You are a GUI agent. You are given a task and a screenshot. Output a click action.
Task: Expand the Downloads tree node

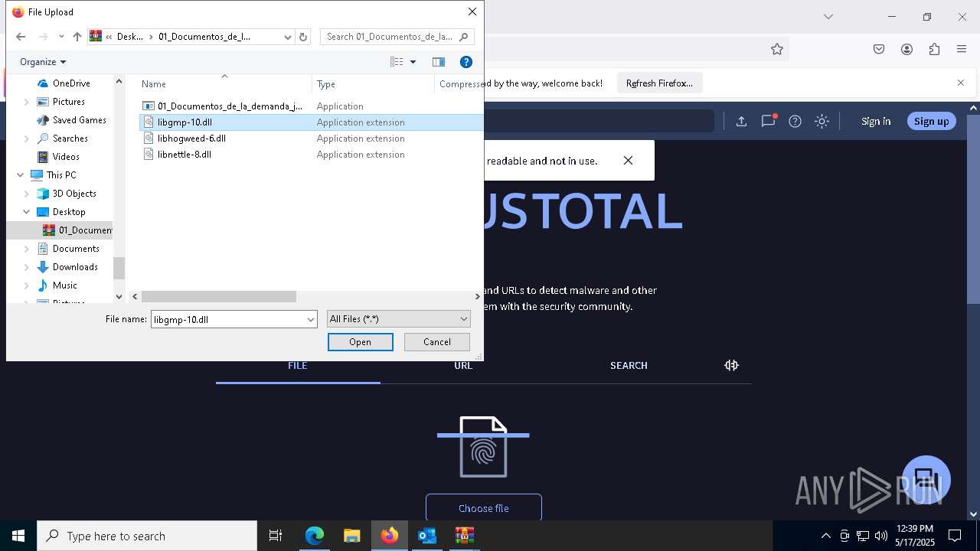tap(27, 267)
